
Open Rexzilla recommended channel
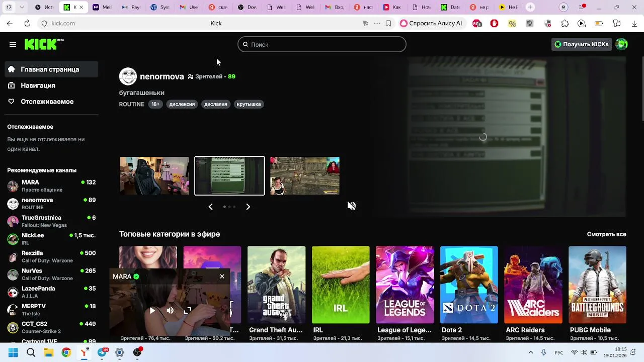[51, 256]
